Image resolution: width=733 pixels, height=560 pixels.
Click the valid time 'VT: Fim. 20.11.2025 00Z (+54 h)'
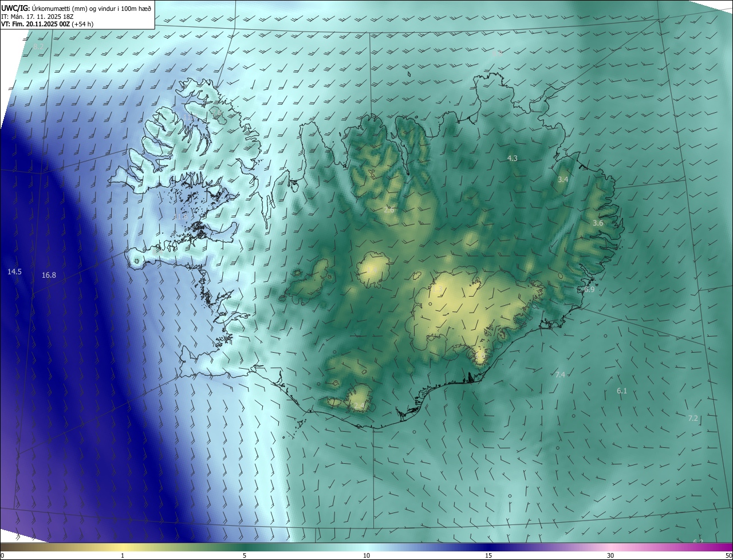46,25
